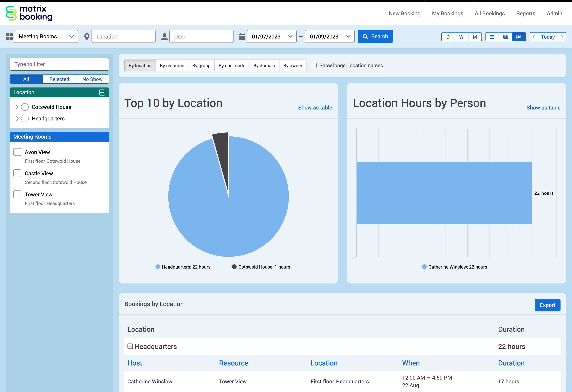The image size is (572, 392).
Task: Show Top 10 by Location as table
Action: 315,108
